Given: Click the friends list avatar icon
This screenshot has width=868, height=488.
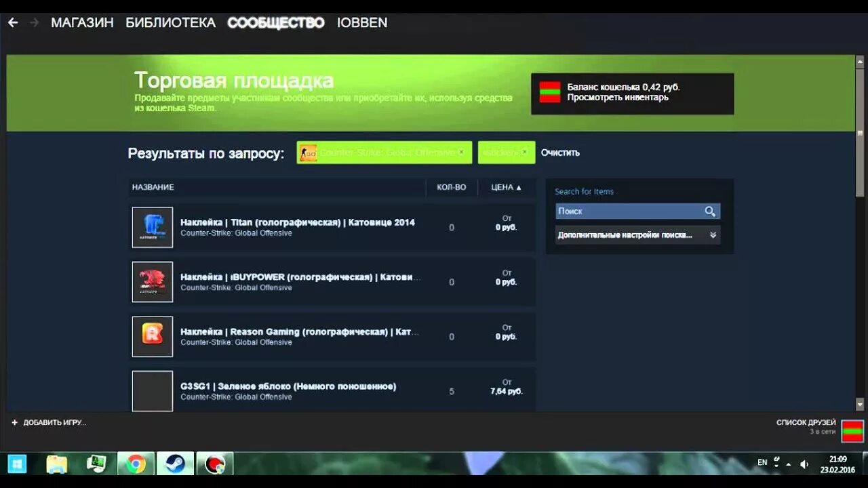Looking at the screenshot, I should [x=852, y=431].
